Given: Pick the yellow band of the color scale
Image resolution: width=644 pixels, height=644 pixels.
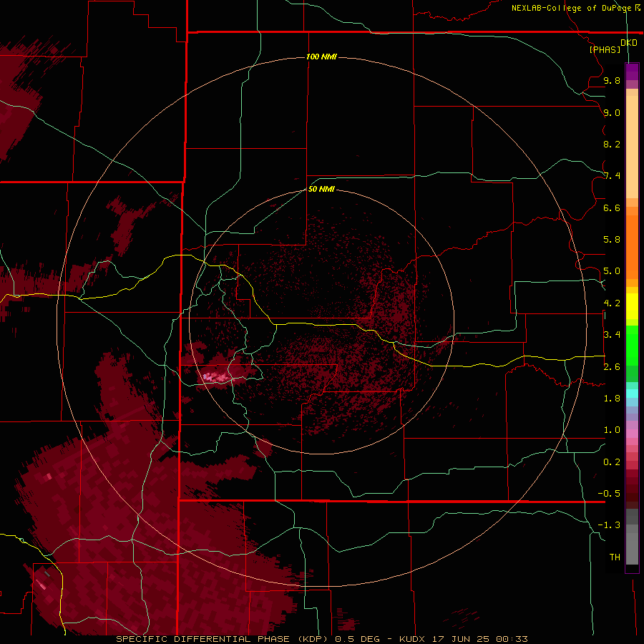Looking at the screenshot, I should (632, 306).
